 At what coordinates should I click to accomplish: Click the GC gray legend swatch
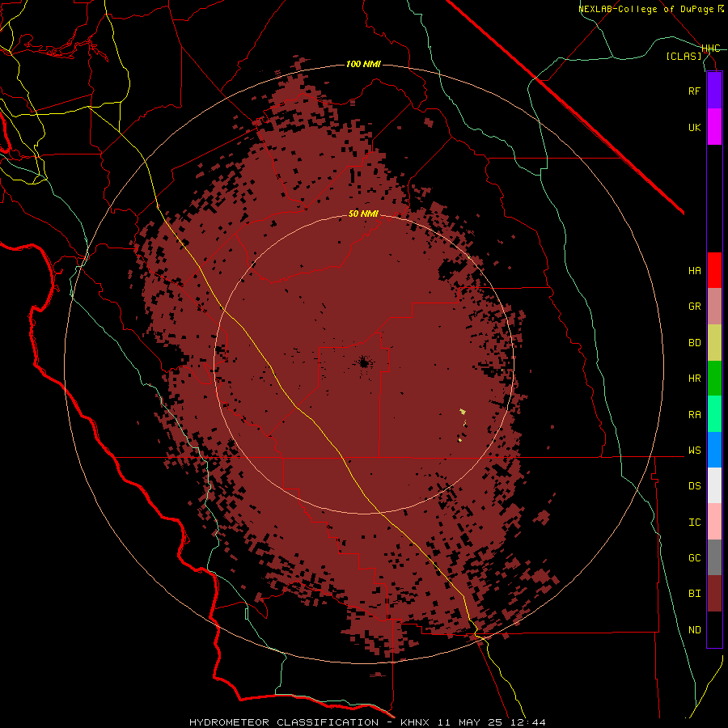(x=714, y=557)
